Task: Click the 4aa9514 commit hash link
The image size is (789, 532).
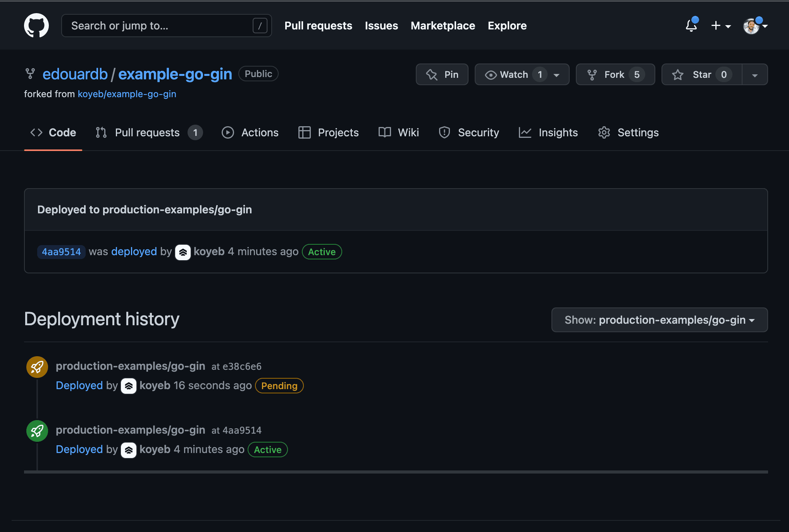Action: point(61,251)
